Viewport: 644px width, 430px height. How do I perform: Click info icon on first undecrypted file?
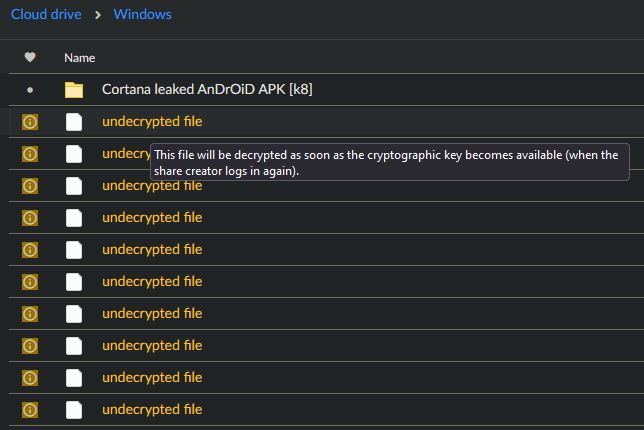(x=30, y=122)
